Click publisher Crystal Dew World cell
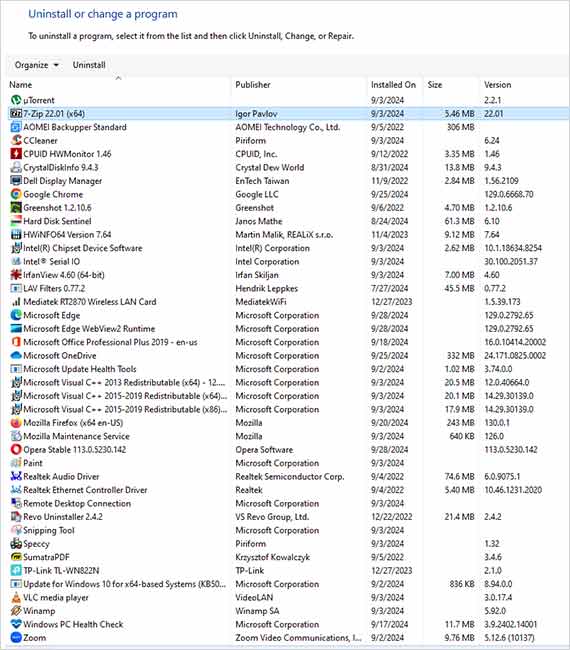The width and height of the screenshot is (570, 650). coord(269,167)
